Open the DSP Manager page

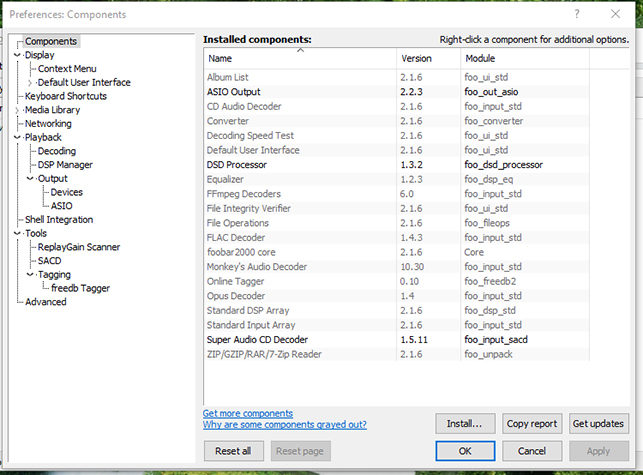[x=65, y=165]
